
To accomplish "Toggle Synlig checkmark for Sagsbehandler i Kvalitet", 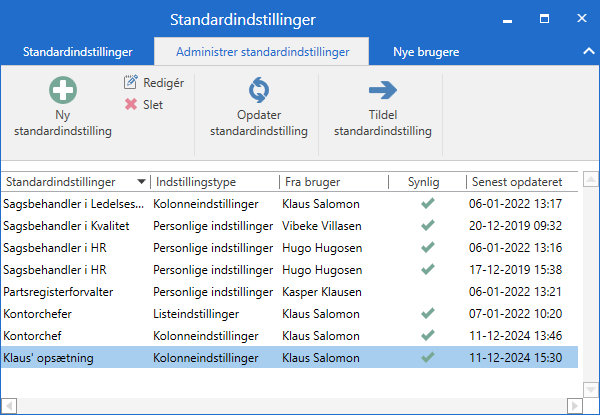I will (x=428, y=225).
